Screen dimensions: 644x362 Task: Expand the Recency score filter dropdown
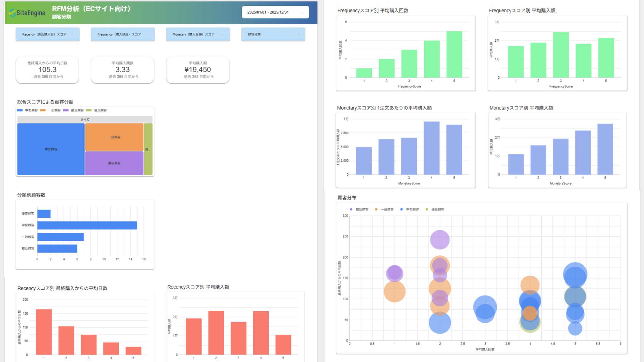pyautogui.click(x=48, y=34)
